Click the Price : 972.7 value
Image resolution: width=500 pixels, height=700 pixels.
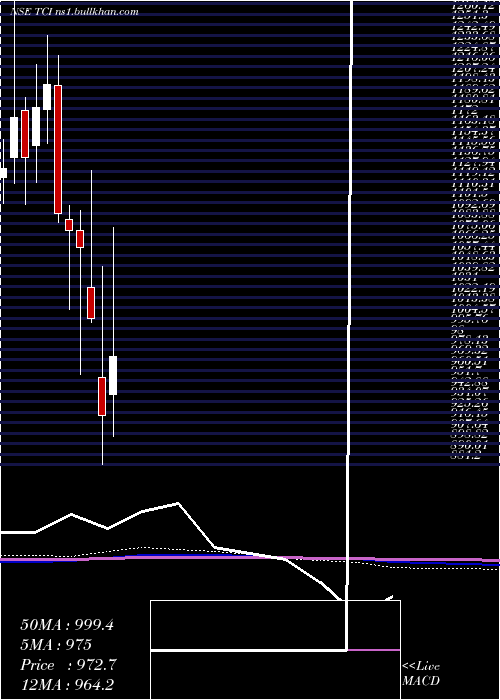coord(68,665)
